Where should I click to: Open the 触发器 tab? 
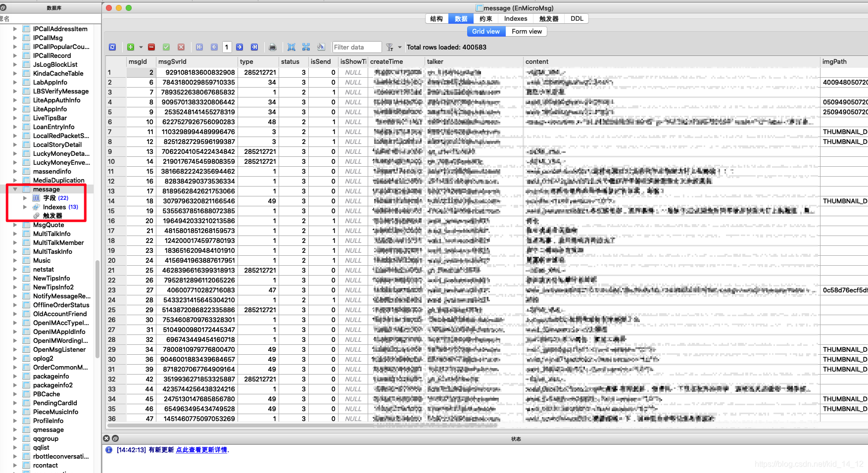[549, 19]
